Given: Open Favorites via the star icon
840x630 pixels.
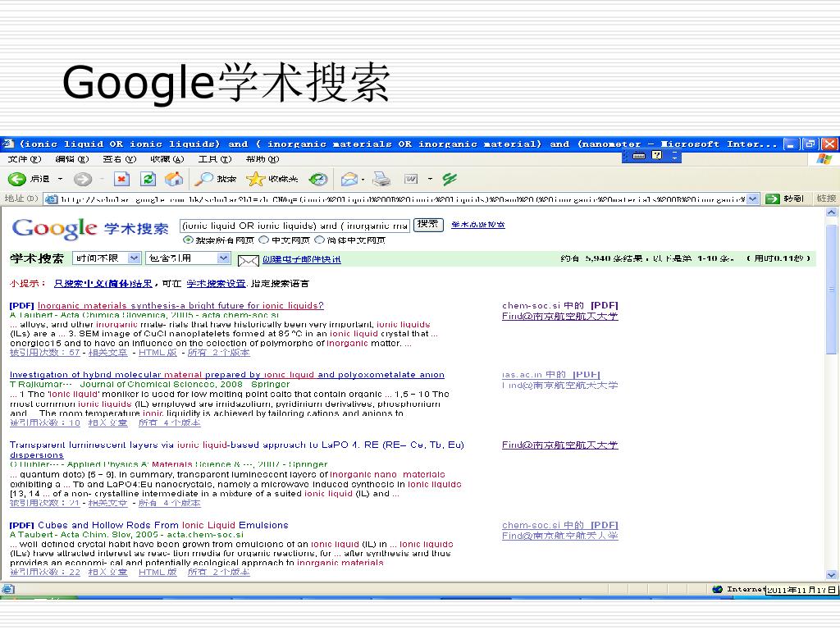Looking at the screenshot, I should [256, 179].
